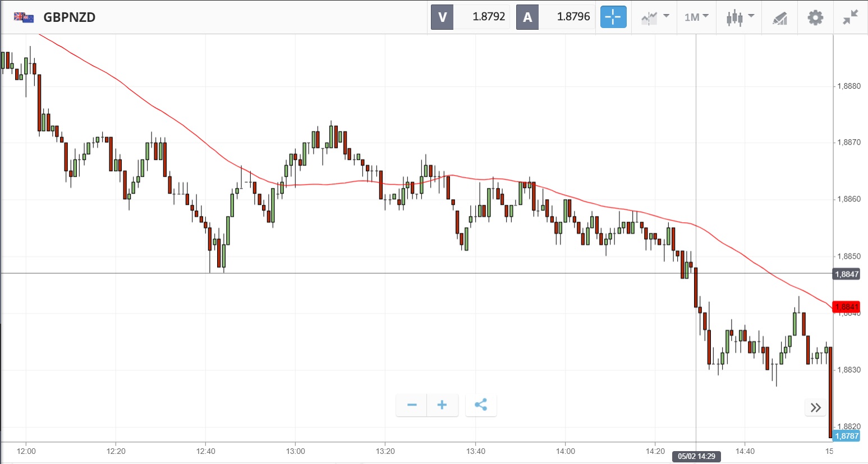Open chart settings gear
The image size is (868, 464).
(815, 17)
